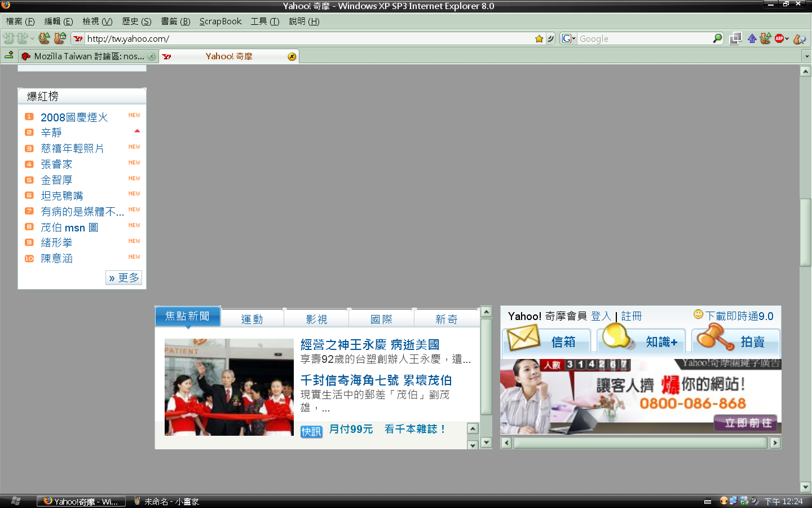Open the Google search engine dropdown
This screenshot has width=812, height=508.
coord(568,39)
